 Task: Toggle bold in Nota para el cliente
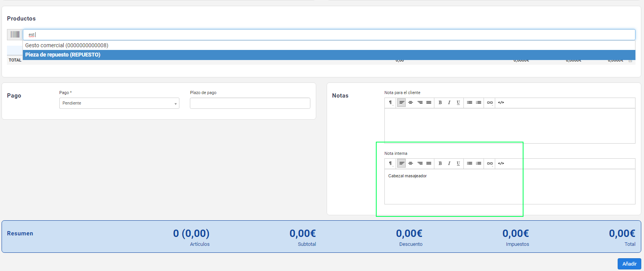pos(440,103)
